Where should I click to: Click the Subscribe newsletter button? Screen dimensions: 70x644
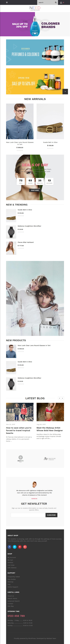tap(51, 515)
